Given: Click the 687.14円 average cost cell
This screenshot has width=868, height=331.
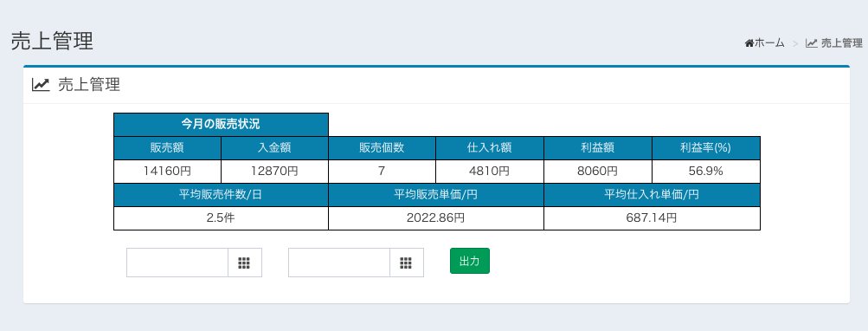Looking at the screenshot, I should [x=652, y=217].
